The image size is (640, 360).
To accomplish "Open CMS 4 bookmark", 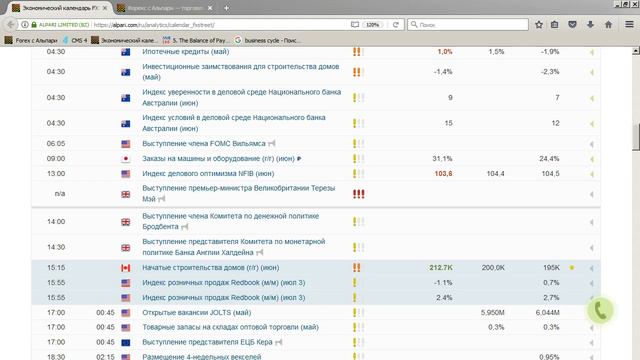I will [75, 40].
